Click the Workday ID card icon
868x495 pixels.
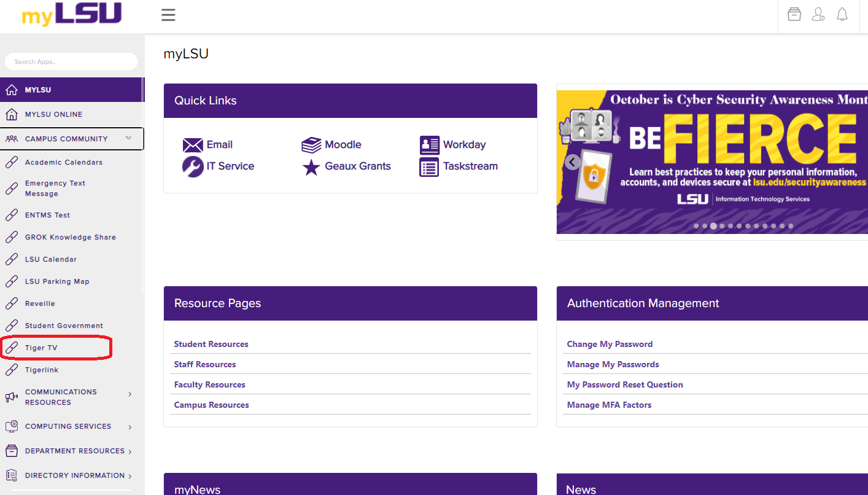(x=429, y=145)
